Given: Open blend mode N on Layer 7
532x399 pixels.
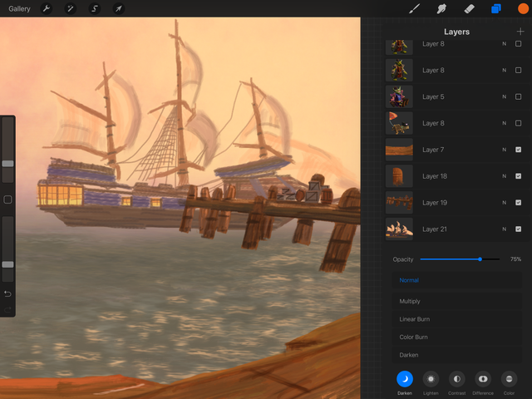Looking at the screenshot, I should pos(505,150).
